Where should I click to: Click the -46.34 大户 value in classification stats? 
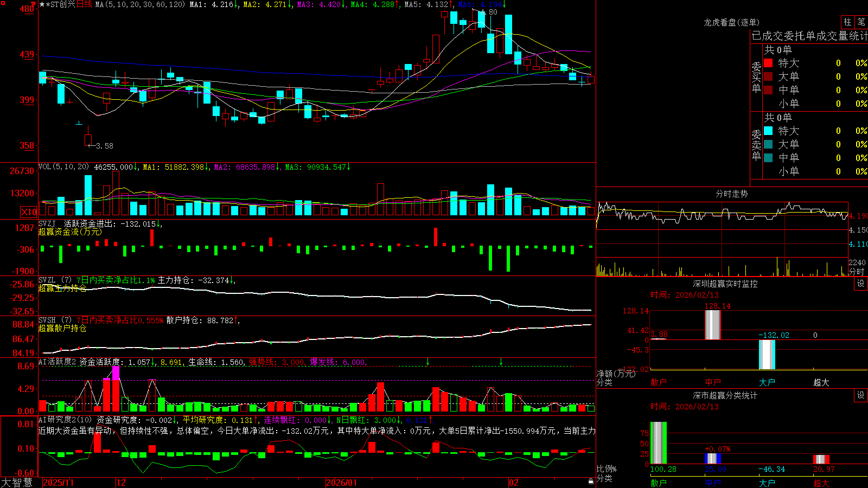(x=771, y=469)
